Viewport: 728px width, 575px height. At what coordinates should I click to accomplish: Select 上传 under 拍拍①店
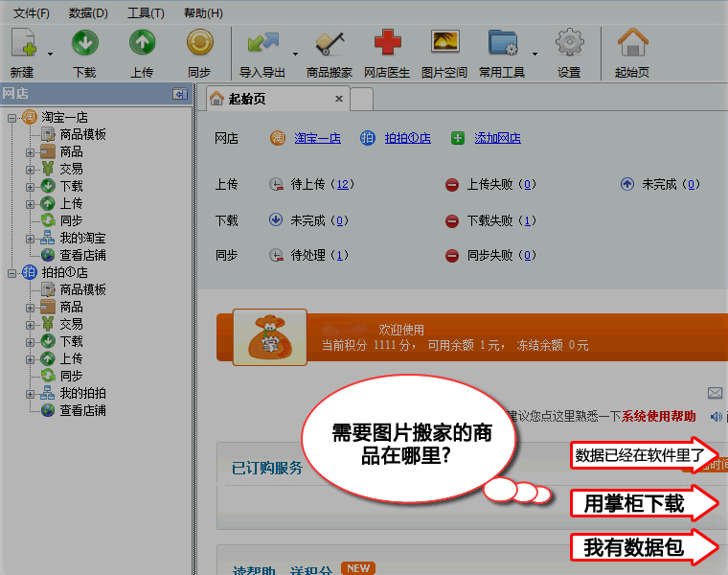pos(71,358)
